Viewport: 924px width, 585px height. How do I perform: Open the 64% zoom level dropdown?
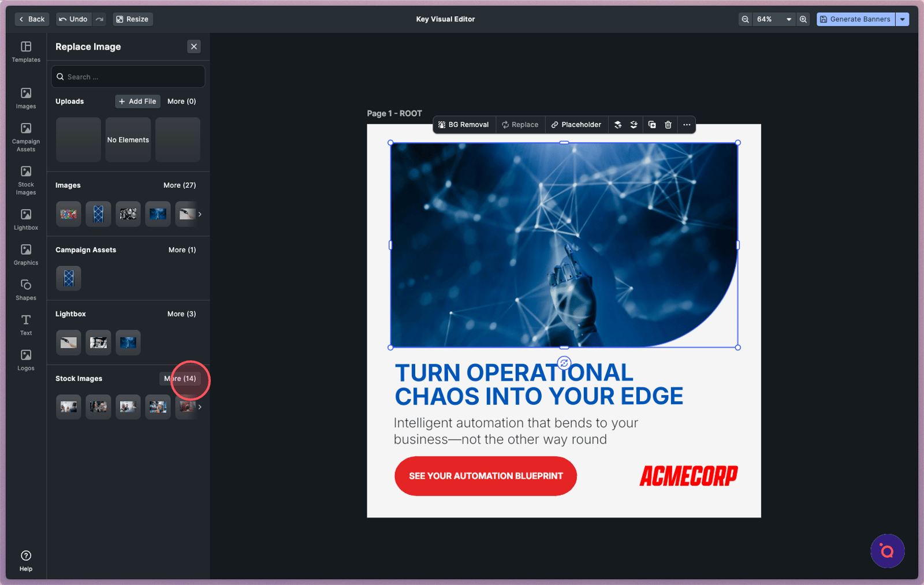[774, 19]
